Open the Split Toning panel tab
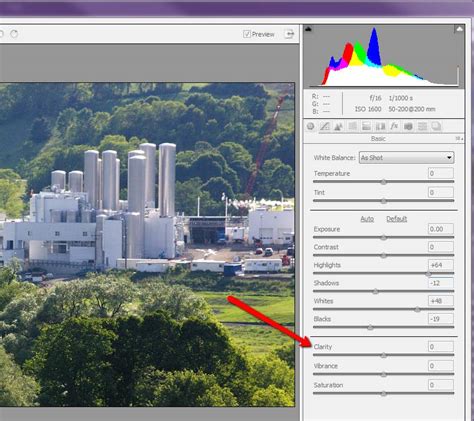Image resolution: width=474 pixels, height=421 pixels. pos(366,126)
